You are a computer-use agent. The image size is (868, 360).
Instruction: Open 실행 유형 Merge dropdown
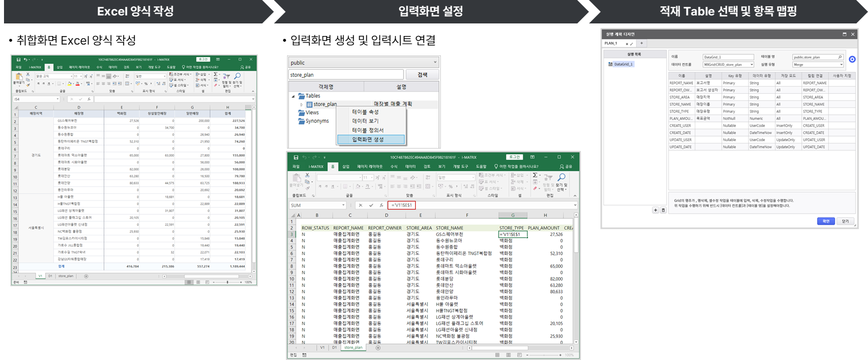(x=818, y=65)
